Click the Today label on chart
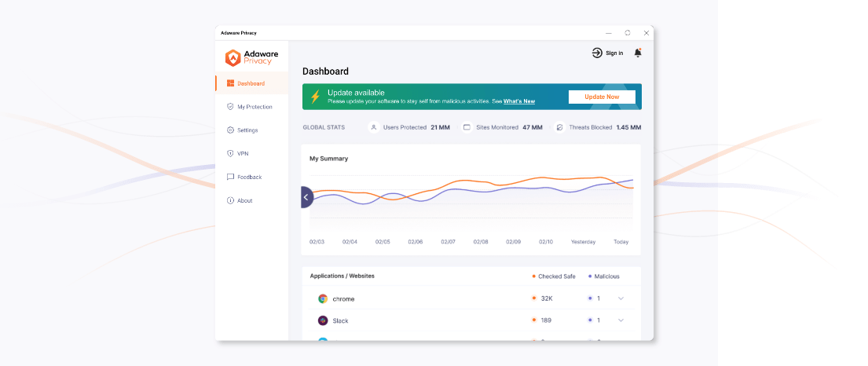868x366 pixels. 621,242
